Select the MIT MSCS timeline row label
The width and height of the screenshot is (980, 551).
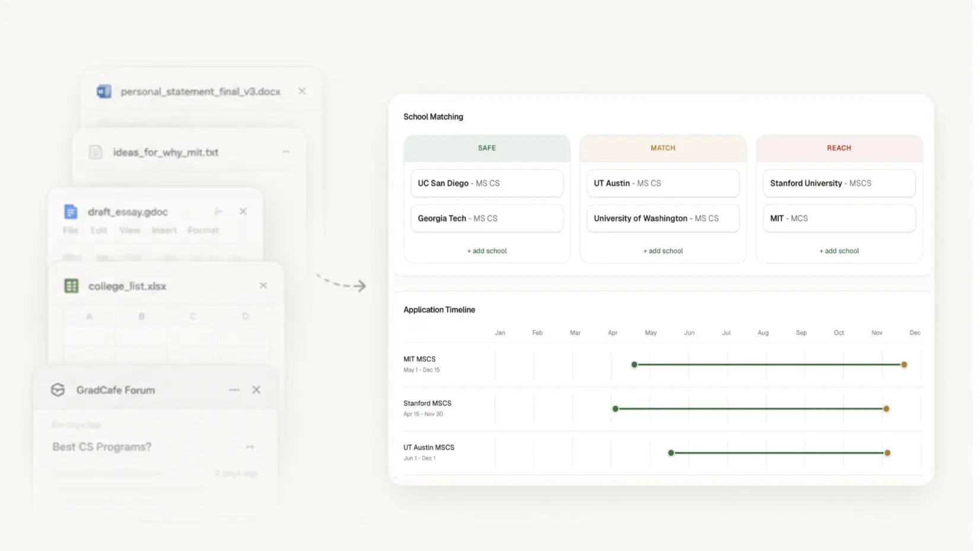coord(419,359)
